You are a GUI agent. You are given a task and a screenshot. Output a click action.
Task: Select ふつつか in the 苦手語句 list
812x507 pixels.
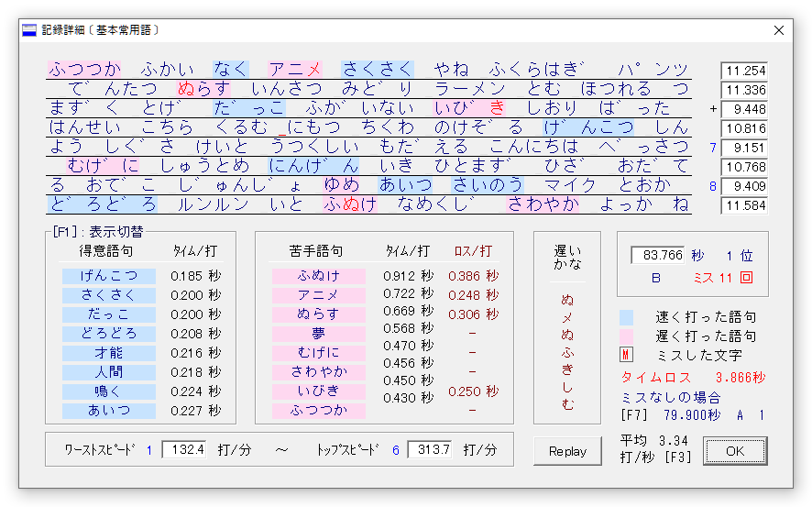[319, 411]
